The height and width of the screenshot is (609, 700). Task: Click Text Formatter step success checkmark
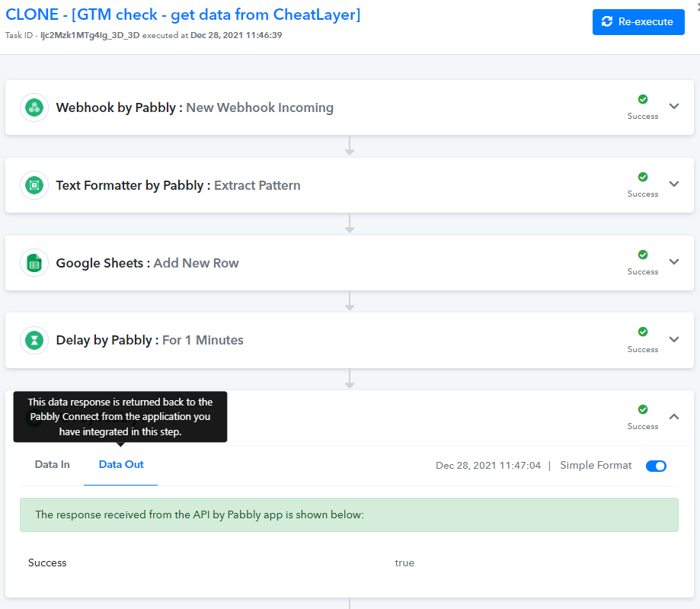pyautogui.click(x=642, y=177)
